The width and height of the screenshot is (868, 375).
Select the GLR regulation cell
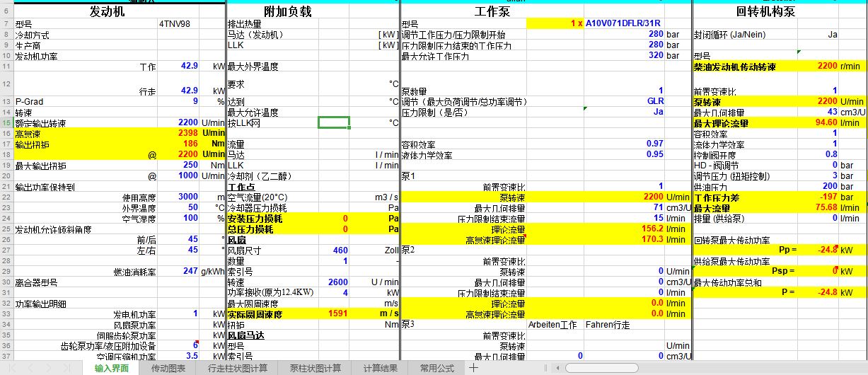[624, 101]
